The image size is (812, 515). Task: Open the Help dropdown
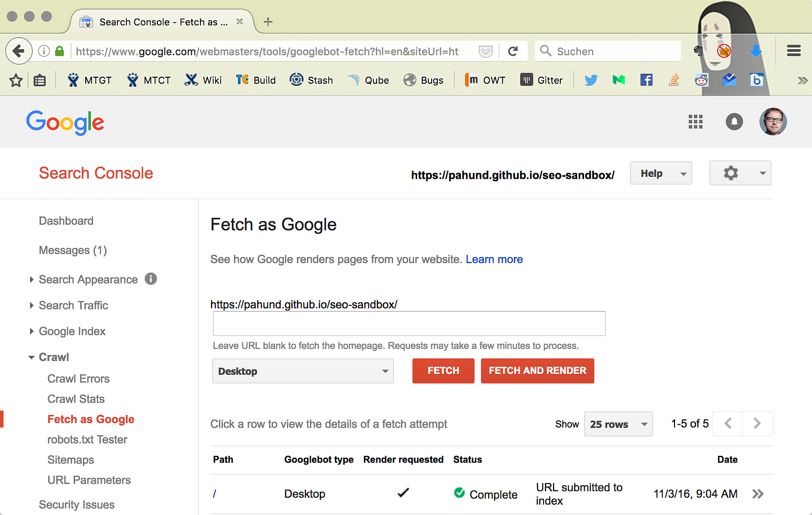661,173
